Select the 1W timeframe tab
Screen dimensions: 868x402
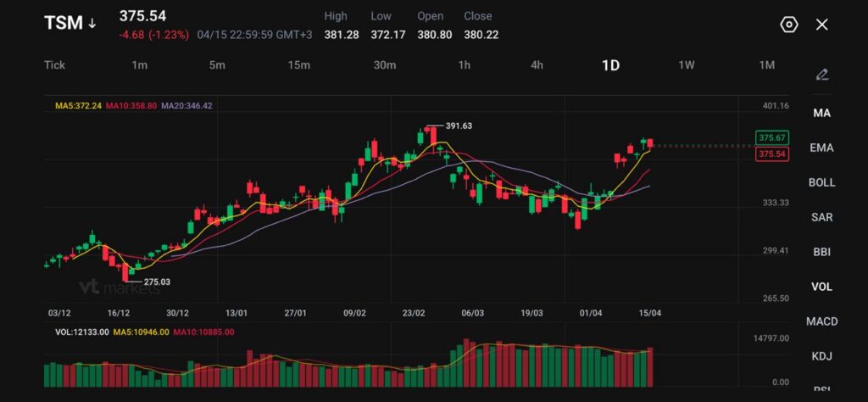point(687,65)
